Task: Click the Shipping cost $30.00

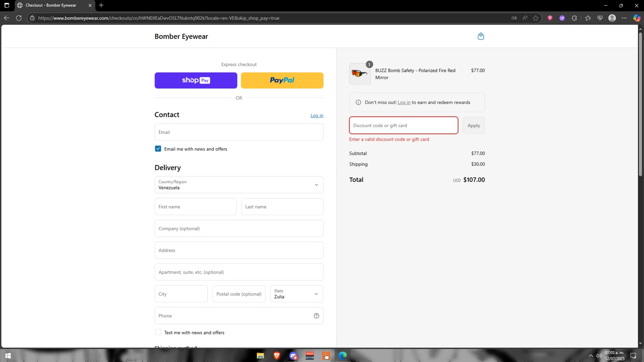Action: coord(478,164)
